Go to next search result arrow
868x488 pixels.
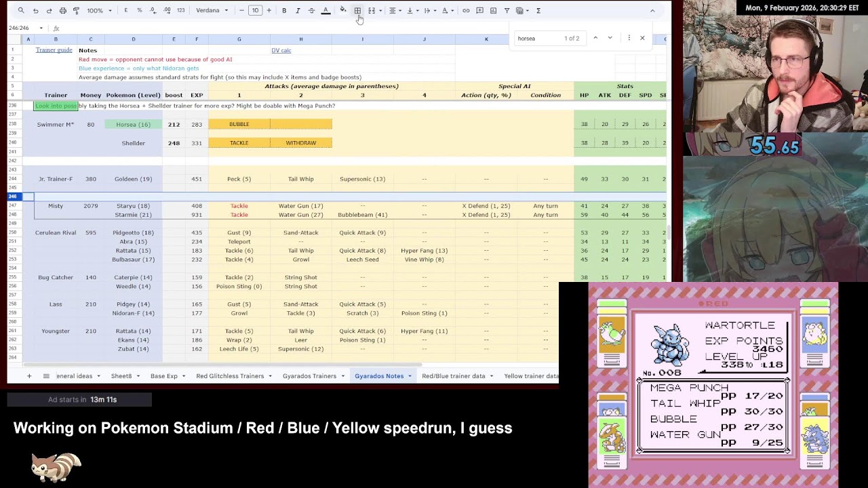pyautogui.click(x=610, y=38)
